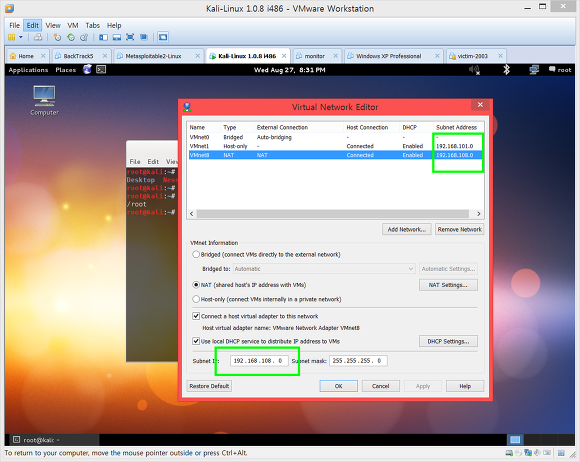Screen dimensions: 580x462
Task: Launch the Iceweasel browser panel icon
Action: [87, 69]
